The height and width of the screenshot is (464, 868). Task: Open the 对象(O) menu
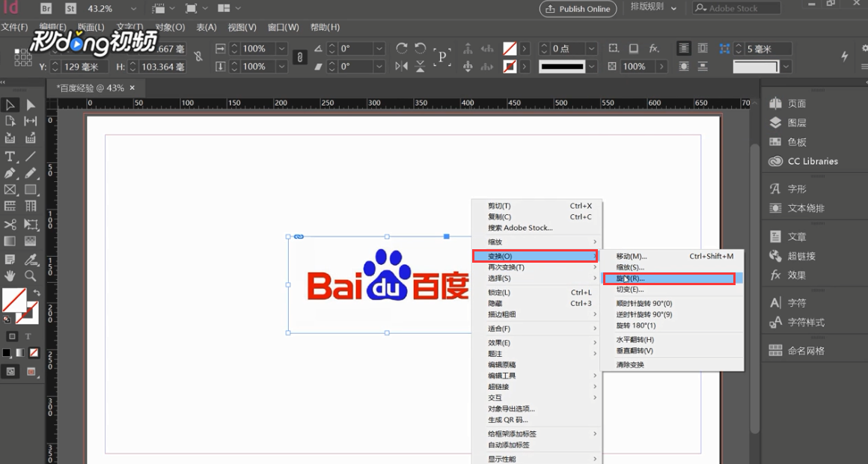pos(170,27)
